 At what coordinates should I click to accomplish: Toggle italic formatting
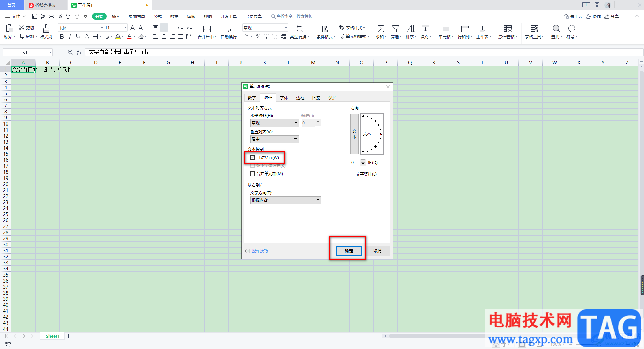(x=70, y=36)
